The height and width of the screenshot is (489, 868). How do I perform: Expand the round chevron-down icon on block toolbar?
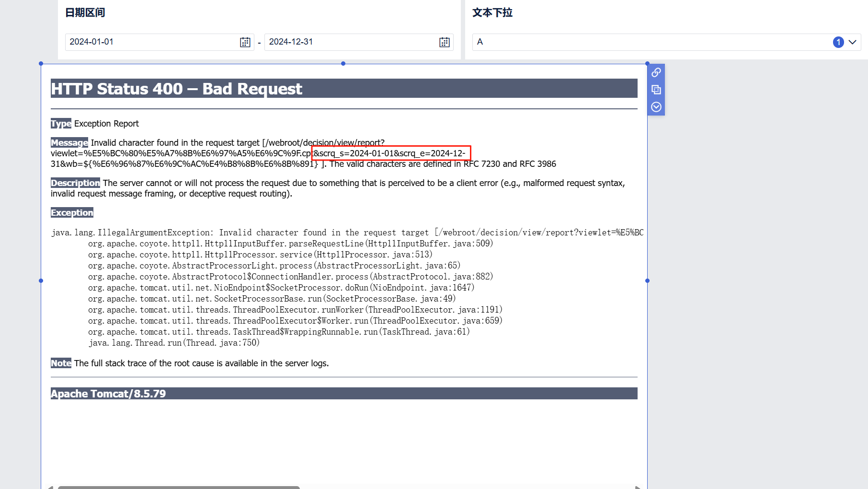click(x=656, y=107)
